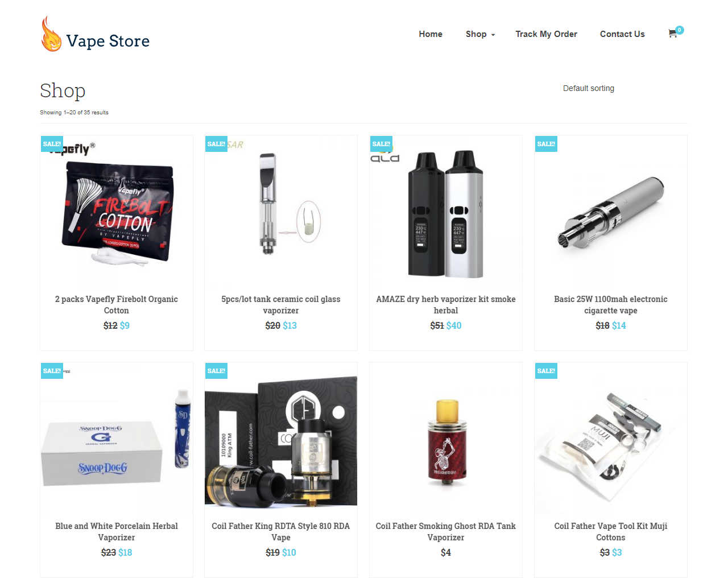Go to the Home menu item
The width and height of the screenshot is (728, 587).
[x=431, y=34]
